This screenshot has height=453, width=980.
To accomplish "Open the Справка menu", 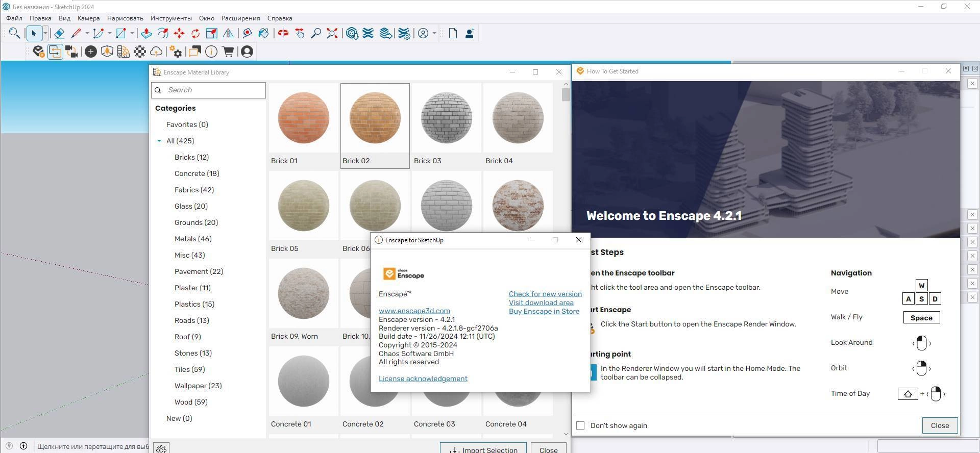I will pos(280,18).
